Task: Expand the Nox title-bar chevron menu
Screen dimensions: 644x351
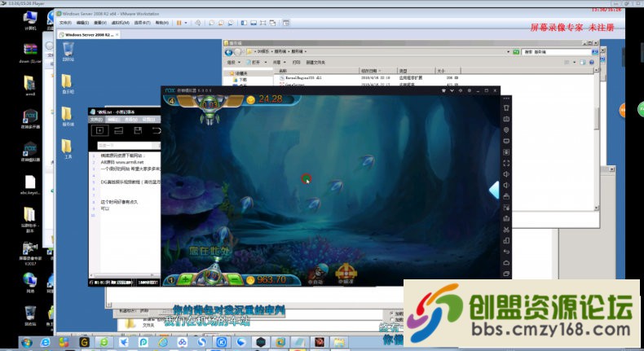Action: (x=452, y=90)
